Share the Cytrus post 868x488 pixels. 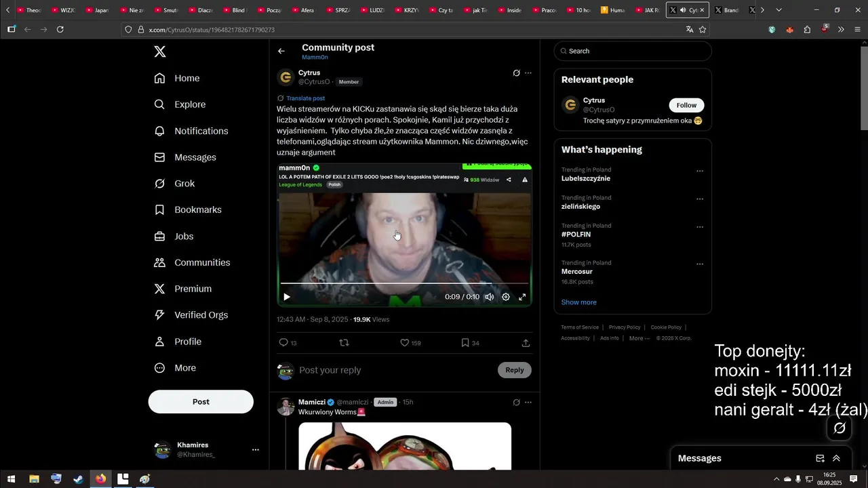[x=526, y=343]
